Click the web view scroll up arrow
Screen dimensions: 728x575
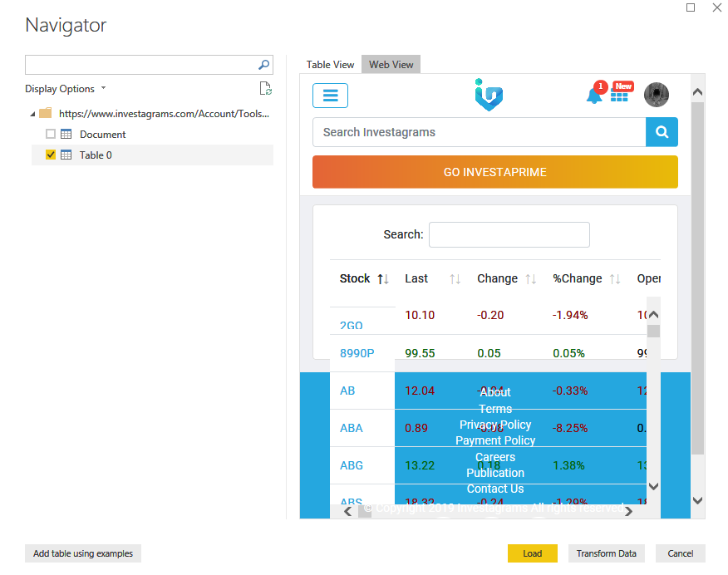pos(697,92)
